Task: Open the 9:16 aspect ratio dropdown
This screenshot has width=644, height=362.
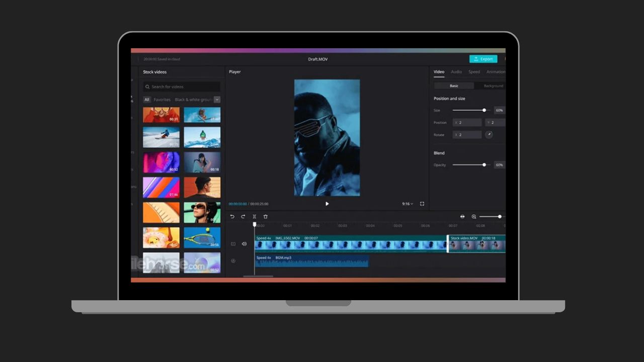Action: tap(408, 204)
